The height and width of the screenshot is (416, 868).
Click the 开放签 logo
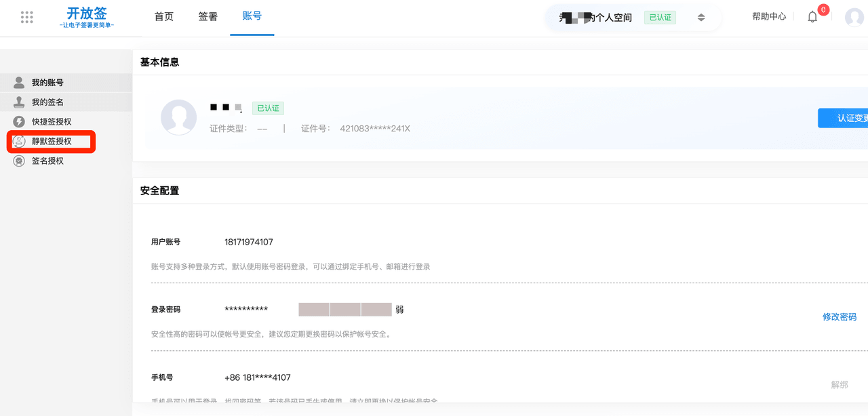(87, 18)
